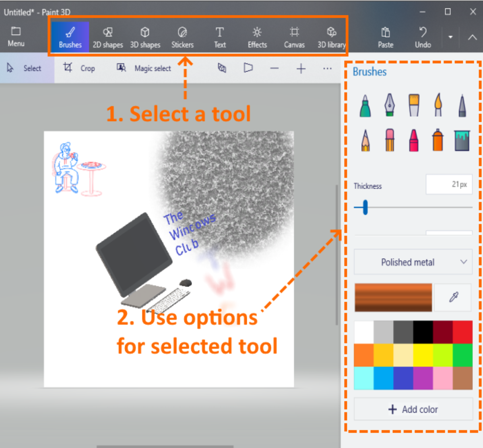Choose the black color swatch
483x448 pixels.
point(423,332)
